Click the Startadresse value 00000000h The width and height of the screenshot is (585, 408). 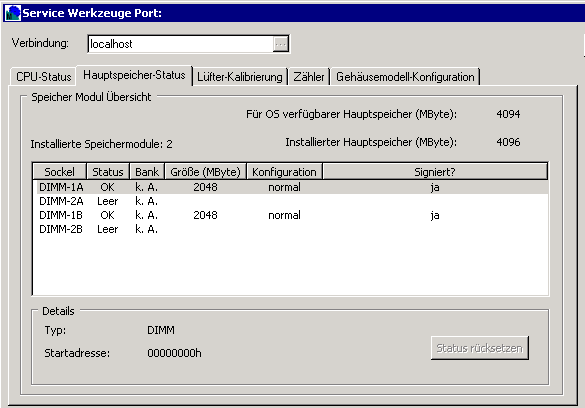tap(174, 353)
